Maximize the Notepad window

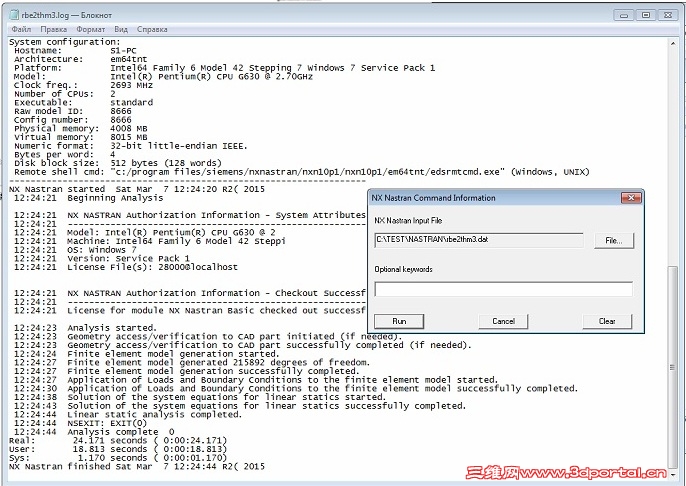[646, 15]
